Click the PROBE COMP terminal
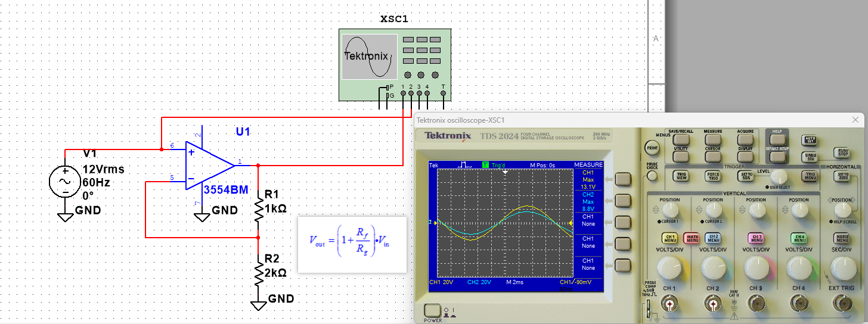This screenshot has height=324, width=868. (x=649, y=308)
